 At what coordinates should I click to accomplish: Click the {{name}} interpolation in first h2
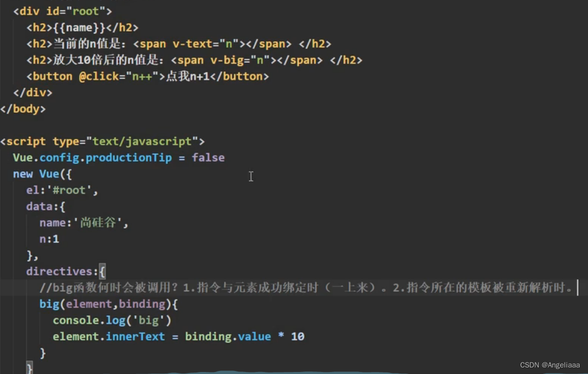point(79,28)
